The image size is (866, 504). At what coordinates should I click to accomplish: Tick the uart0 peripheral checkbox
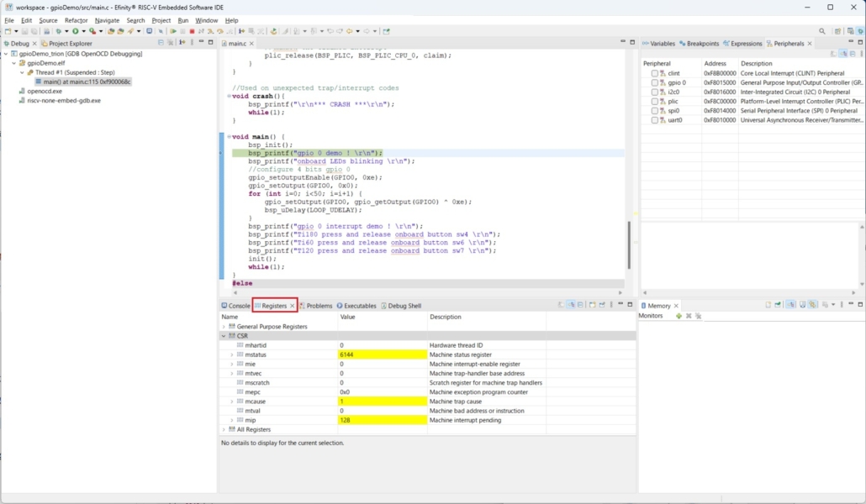(654, 120)
